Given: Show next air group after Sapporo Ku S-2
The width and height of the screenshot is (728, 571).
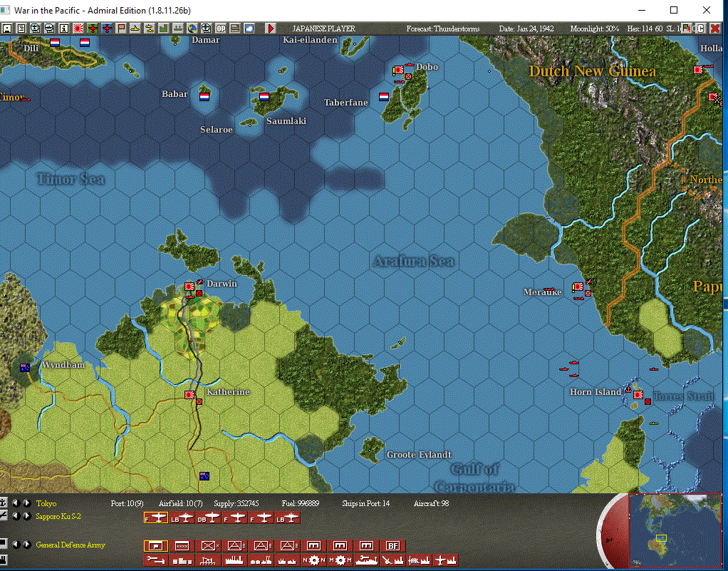Looking at the screenshot, I should (27, 516).
